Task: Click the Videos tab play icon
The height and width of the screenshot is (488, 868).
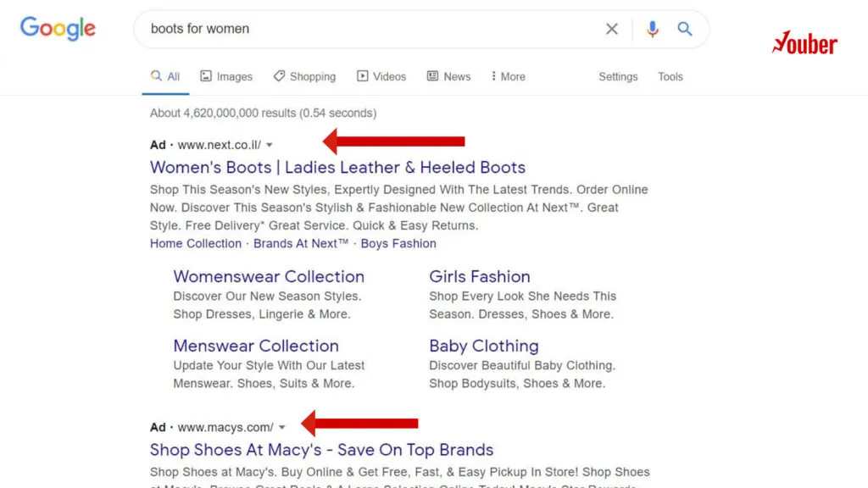Action: click(x=362, y=75)
